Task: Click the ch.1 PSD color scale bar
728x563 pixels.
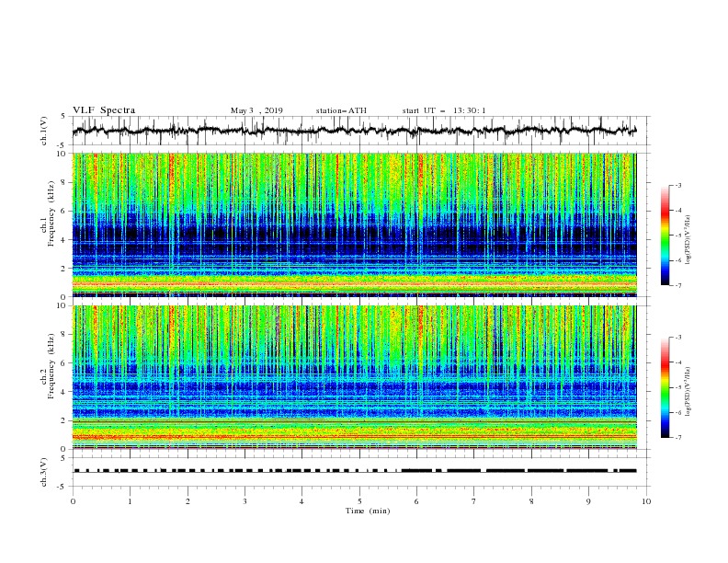Action: click(x=665, y=236)
